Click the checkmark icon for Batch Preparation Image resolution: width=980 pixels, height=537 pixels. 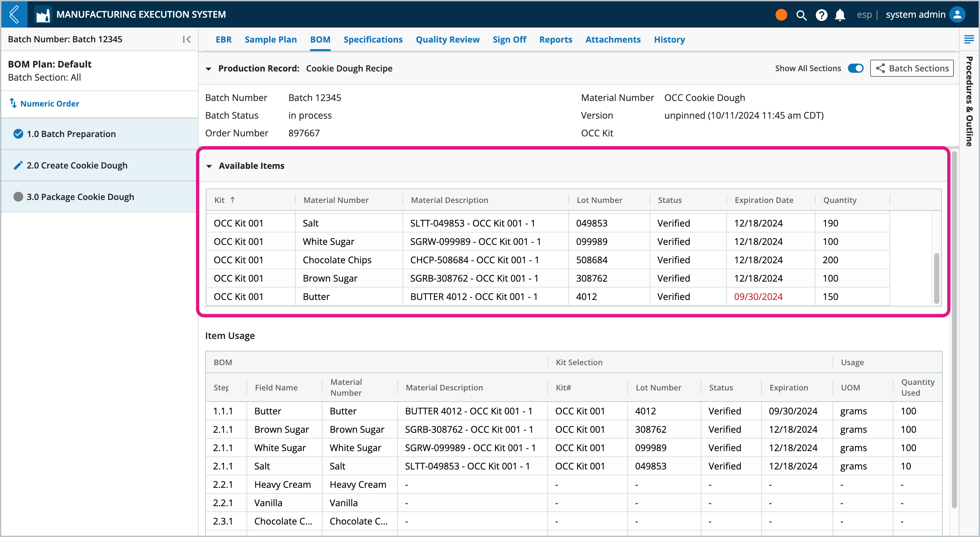(18, 133)
